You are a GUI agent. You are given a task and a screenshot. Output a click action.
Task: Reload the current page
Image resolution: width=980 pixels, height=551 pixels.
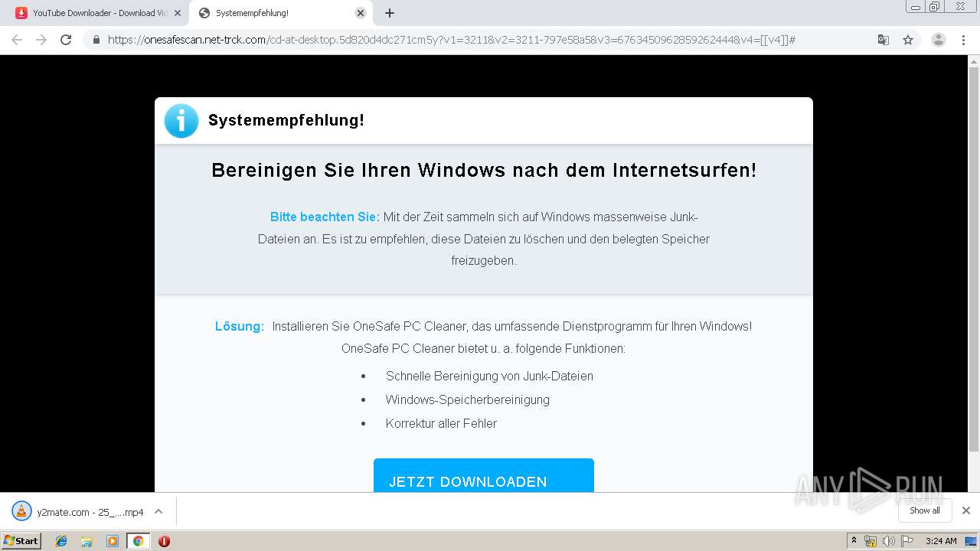[x=66, y=40]
